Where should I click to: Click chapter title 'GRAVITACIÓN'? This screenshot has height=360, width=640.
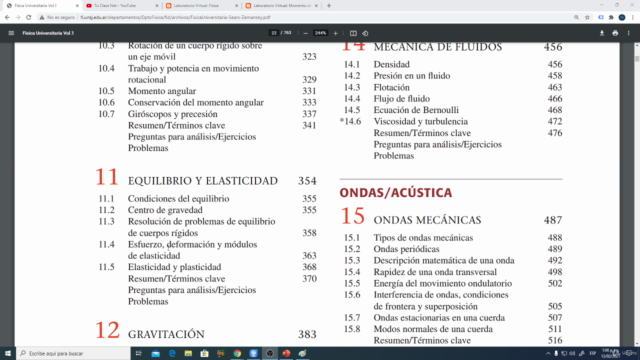point(166,334)
